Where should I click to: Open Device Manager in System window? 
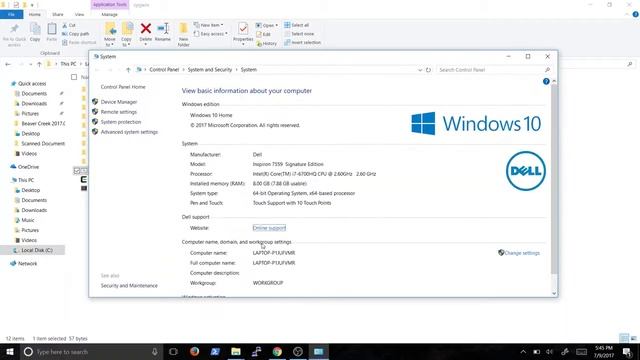pyautogui.click(x=119, y=102)
